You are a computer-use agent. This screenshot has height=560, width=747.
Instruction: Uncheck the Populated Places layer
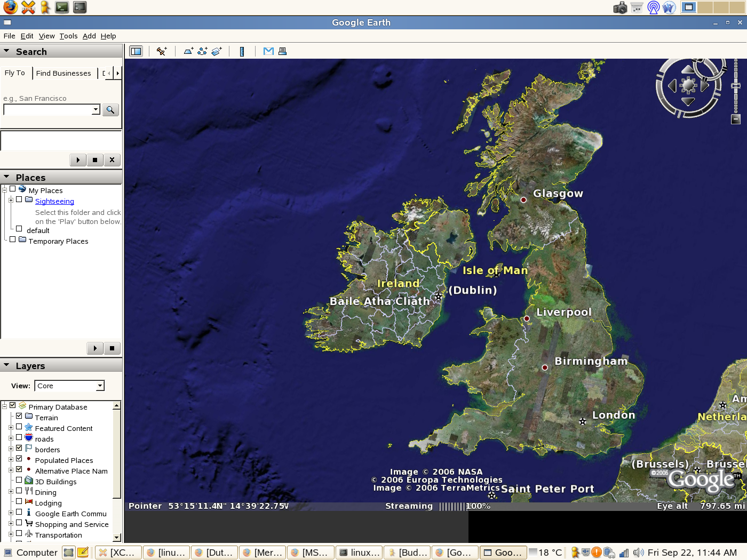click(x=19, y=459)
